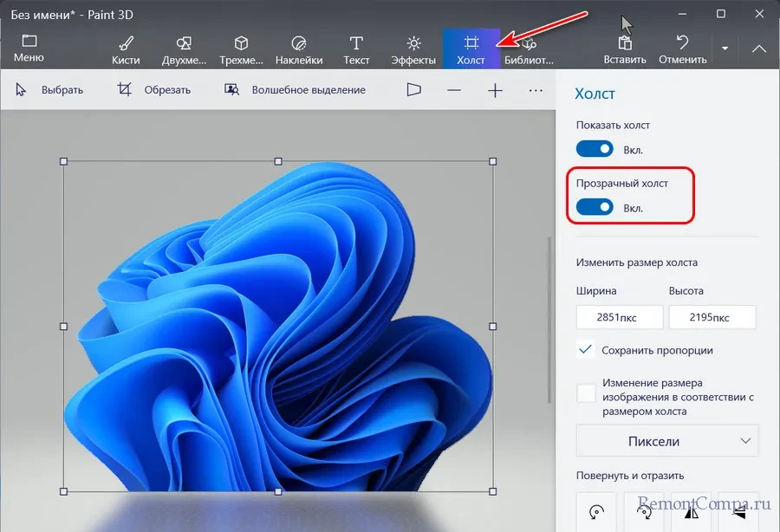This screenshot has height=532, width=780.
Task: Open the Effects (Эффекты) panel
Action: [x=413, y=49]
